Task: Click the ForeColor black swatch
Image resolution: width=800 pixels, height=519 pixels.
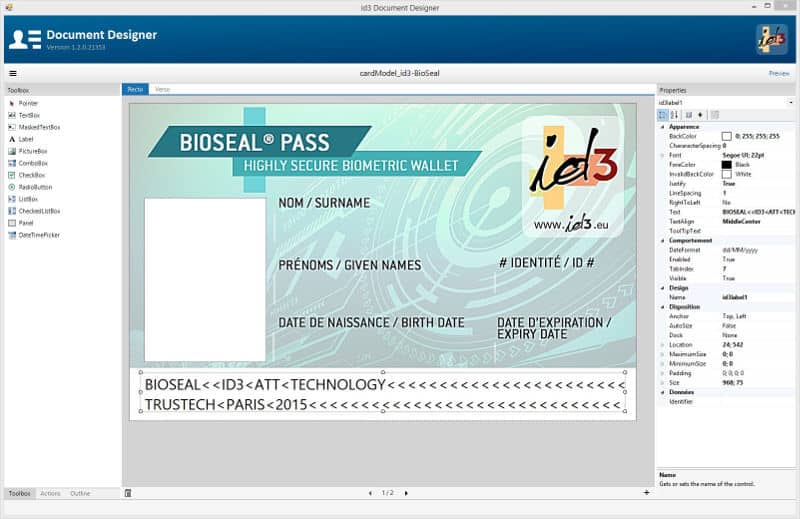Action: 727,165
